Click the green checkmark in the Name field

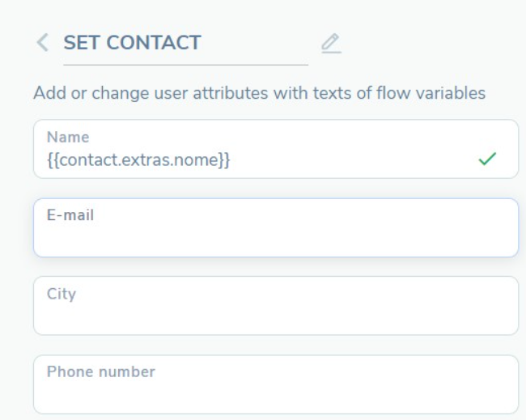[x=486, y=159]
